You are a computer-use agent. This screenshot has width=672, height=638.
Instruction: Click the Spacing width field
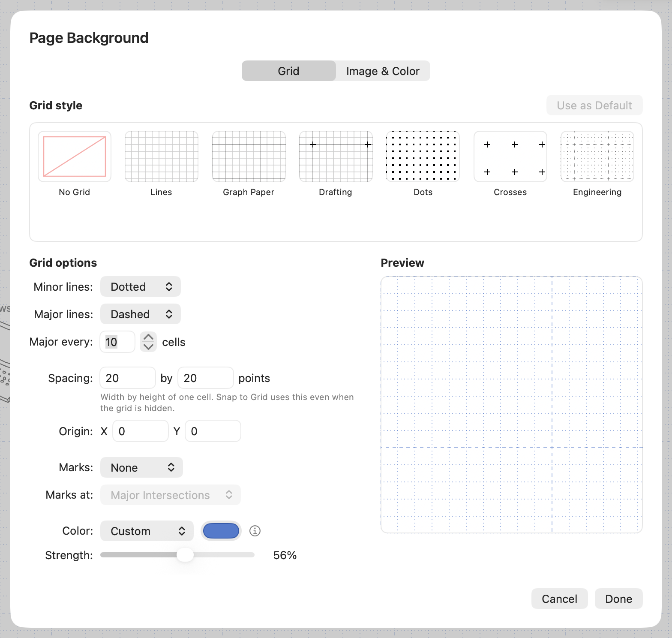coord(128,378)
